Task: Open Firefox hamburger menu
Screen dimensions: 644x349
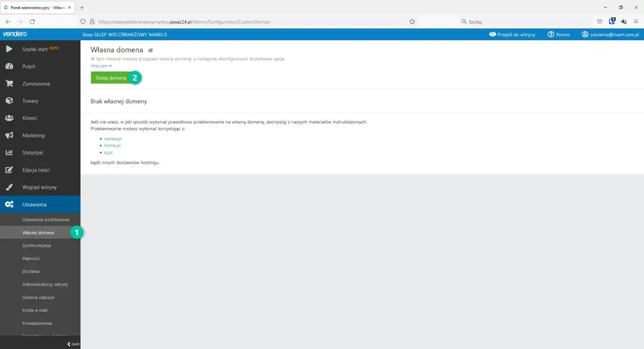Action: click(636, 22)
